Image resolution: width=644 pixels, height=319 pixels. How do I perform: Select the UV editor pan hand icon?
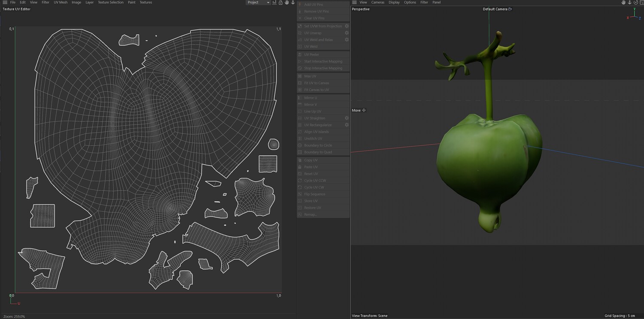coord(286,3)
